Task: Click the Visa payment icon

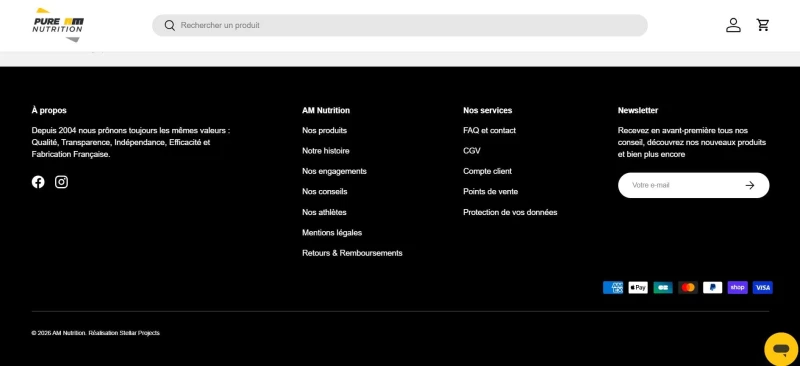Action: click(763, 287)
